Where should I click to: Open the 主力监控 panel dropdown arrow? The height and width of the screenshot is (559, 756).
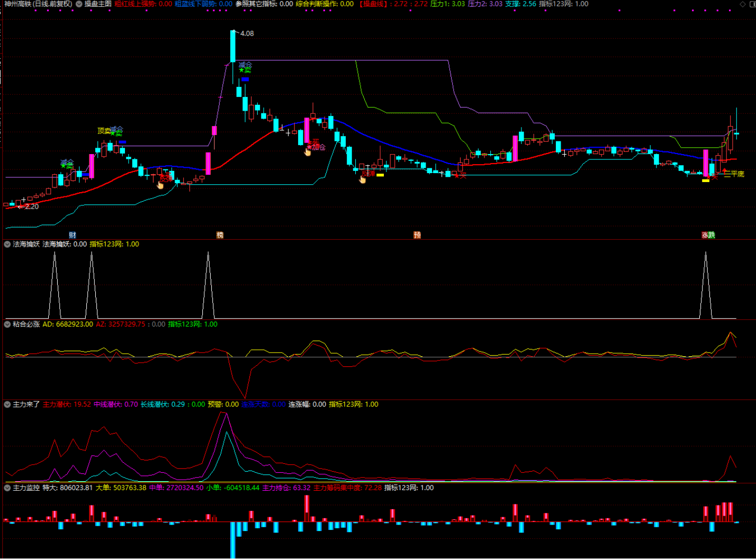(x=7, y=488)
